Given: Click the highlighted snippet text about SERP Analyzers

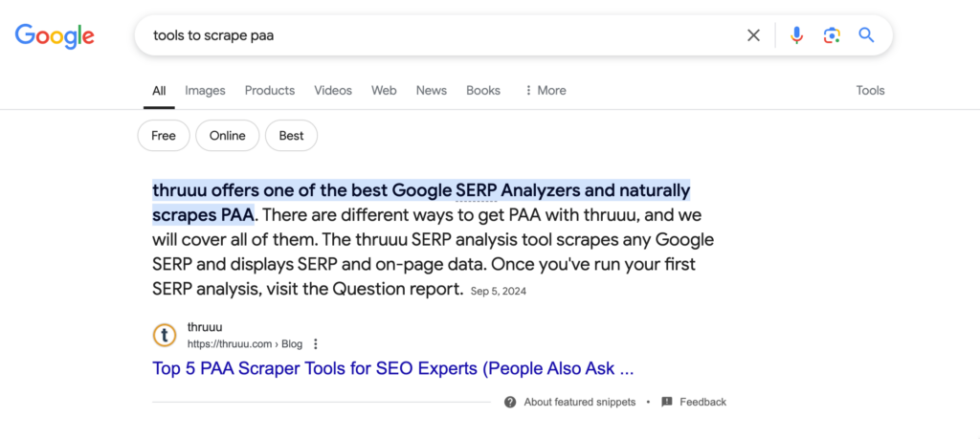Looking at the screenshot, I should tap(421, 202).
